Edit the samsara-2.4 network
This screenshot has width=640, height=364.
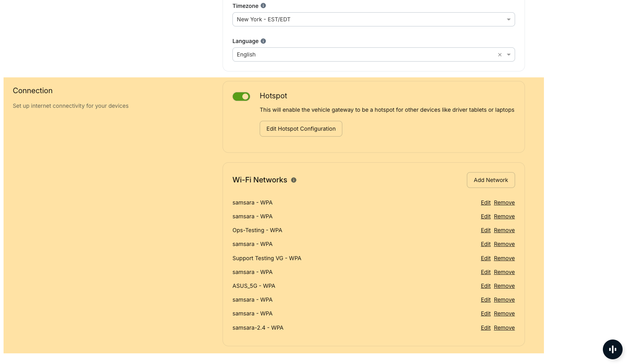coord(485,328)
